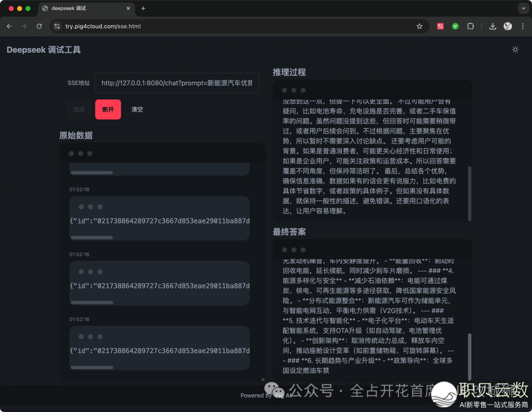Open a new browser tab

pyautogui.click(x=143, y=8)
